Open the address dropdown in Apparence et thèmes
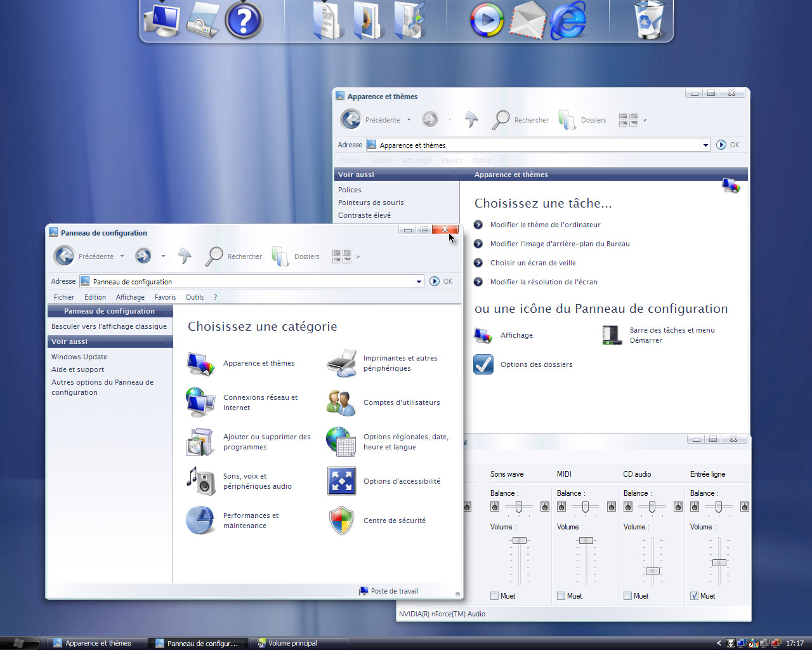Viewport: 812px width, 650px height. point(705,145)
